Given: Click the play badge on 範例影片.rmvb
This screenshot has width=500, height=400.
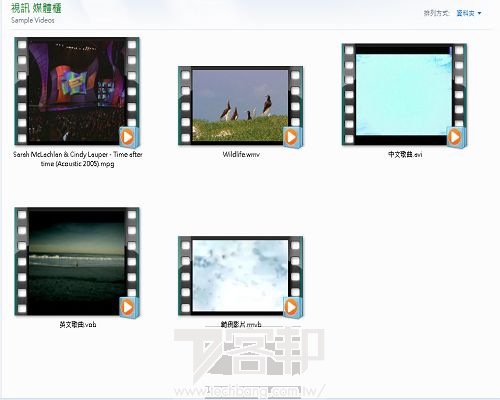Looking at the screenshot, I should coord(292,307).
